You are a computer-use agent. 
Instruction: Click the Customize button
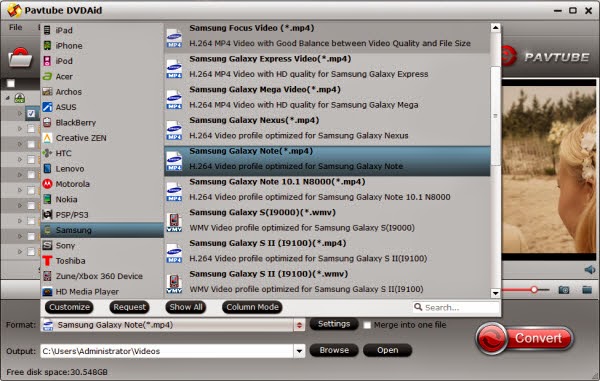[x=69, y=307]
